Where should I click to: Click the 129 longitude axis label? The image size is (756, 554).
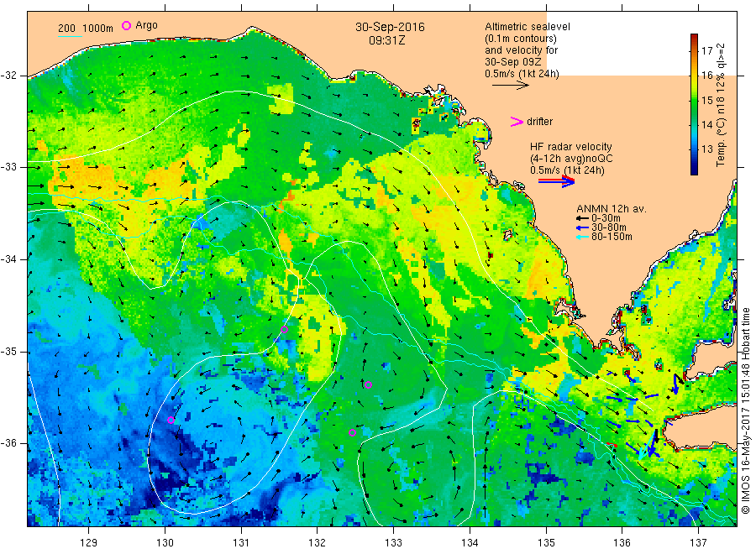[89, 543]
